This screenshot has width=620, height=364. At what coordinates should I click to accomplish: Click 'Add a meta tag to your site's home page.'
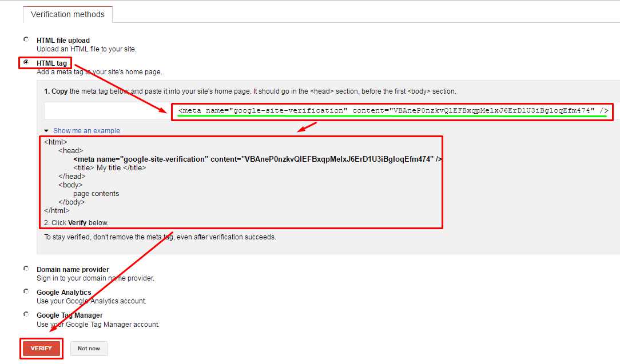[x=100, y=72]
